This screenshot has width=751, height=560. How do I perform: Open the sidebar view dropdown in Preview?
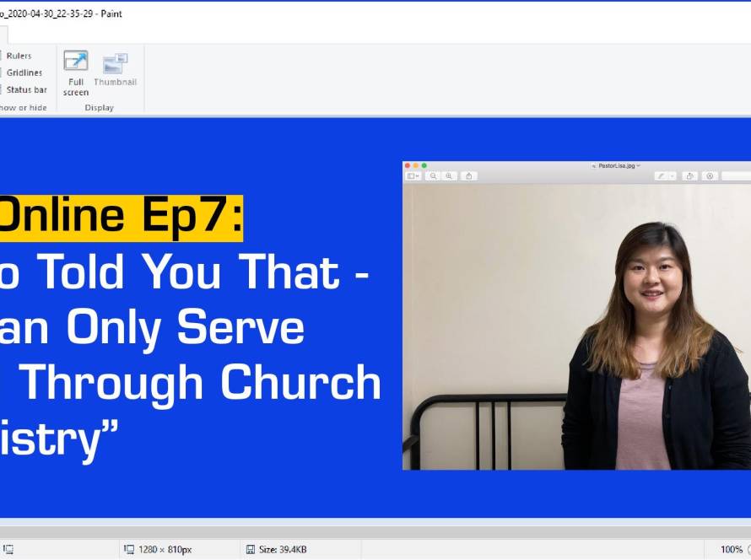[x=413, y=176]
